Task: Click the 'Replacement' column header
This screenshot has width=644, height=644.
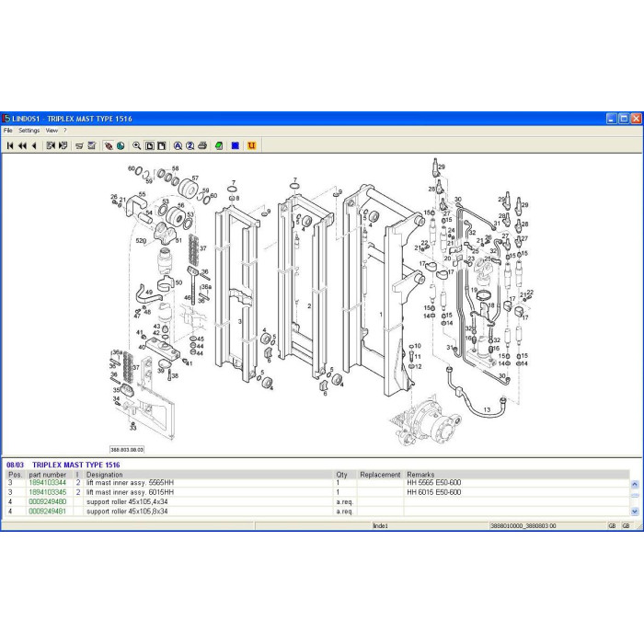Action: [380, 475]
